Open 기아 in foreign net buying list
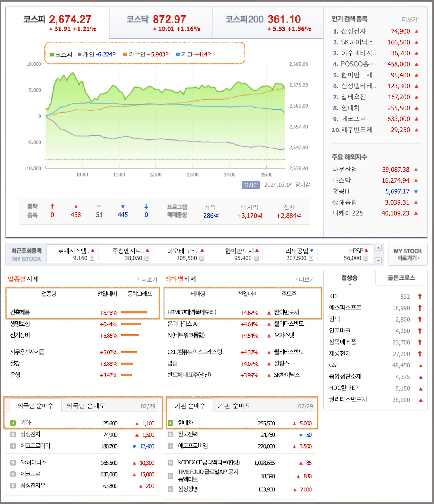Image resolution: width=434 pixels, height=504 pixels. 26,423
